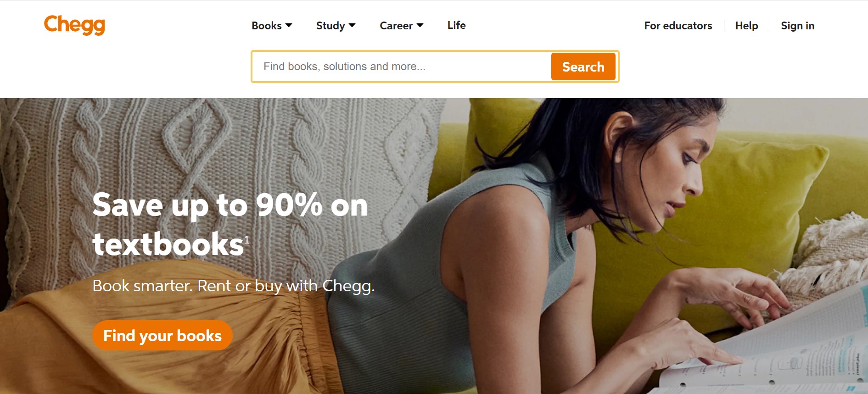This screenshot has height=394, width=868.
Task: Expand the arrow beside Study
Action: (352, 25)
